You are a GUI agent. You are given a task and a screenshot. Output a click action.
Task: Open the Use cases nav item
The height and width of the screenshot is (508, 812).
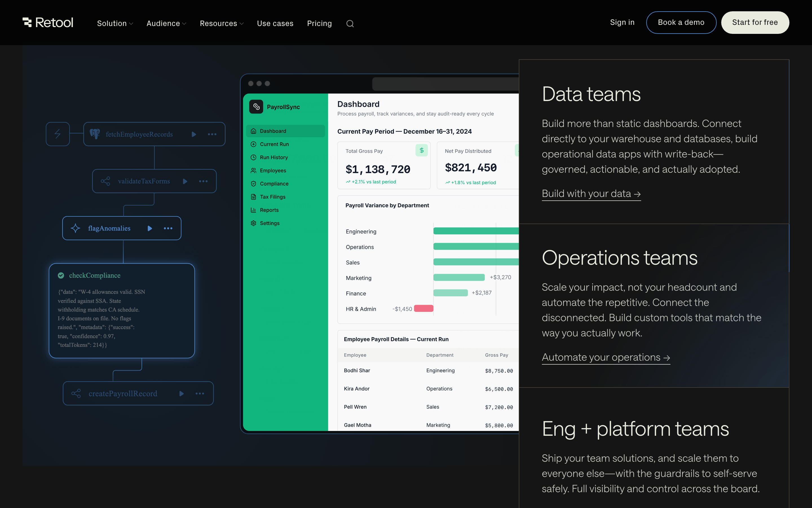click(x=275, y=23)
